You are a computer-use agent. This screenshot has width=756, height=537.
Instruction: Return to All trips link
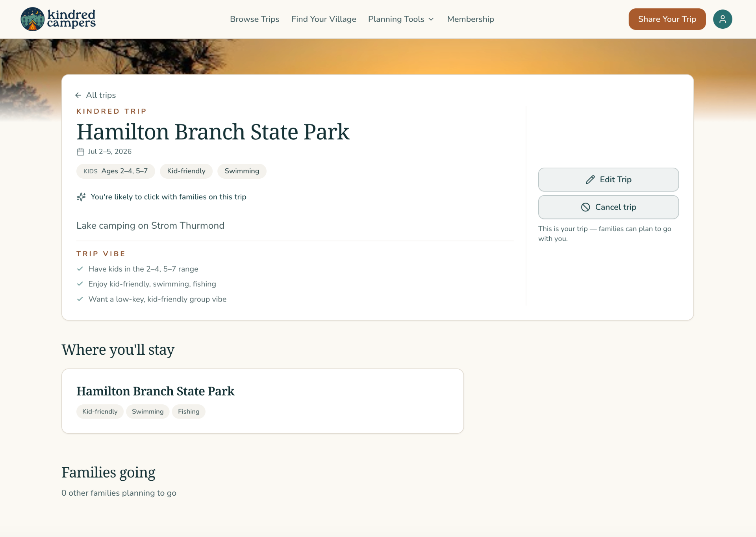pos(95,95)
